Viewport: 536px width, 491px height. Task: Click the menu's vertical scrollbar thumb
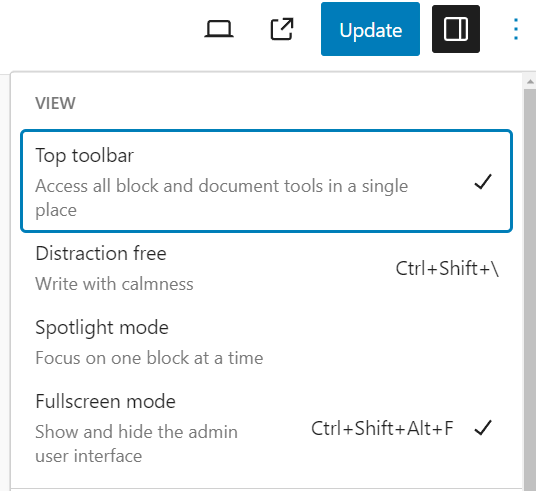coord(530,287)
